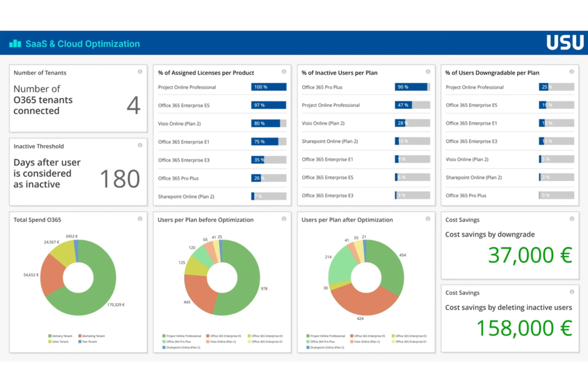Screen dimensions: 588x392
Task: Click the 125 yellow segment in before Optimization donut
Action: point(195,267)
